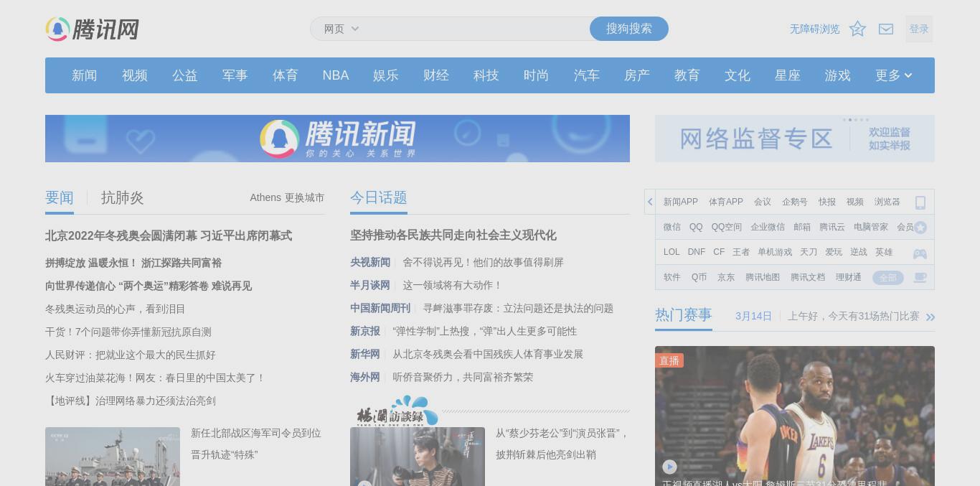Select the 今日话题 tab
Viewport: 980px width, 486px height.
379,197
